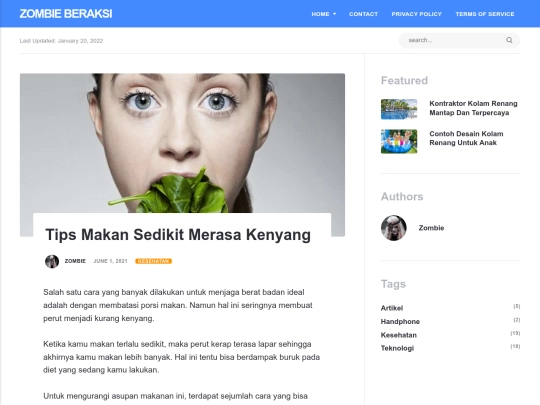Image resolution: width=540 pixels, height=405 pixels.
Task: Open the Kontraktor Kolam Renang thumbnail
Action: point(399,109)
